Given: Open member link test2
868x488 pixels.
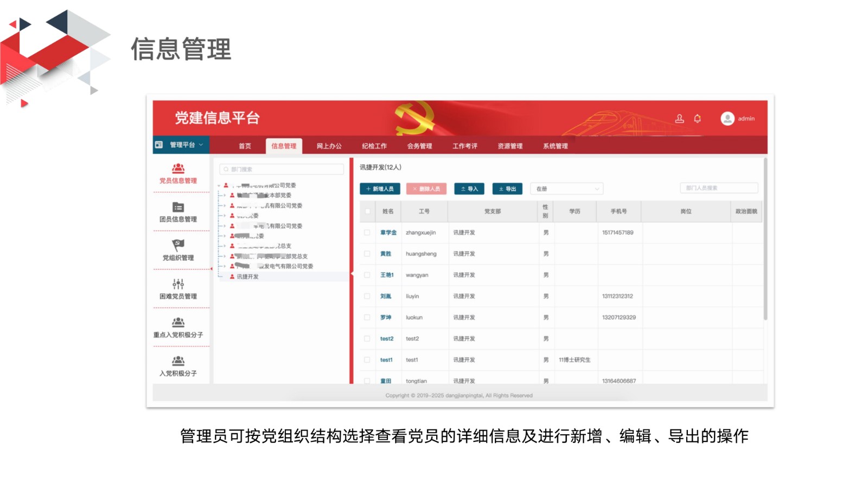Looking at the screenshot, I should click(387, 338).
